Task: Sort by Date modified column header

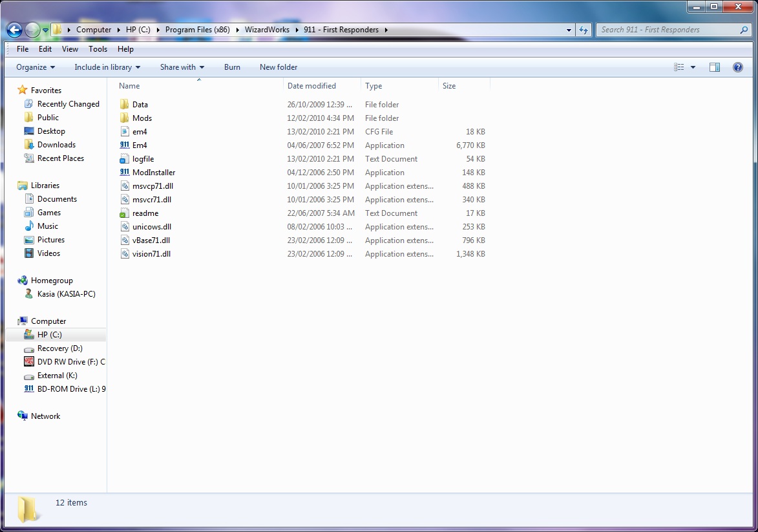Action: point(312,85)
